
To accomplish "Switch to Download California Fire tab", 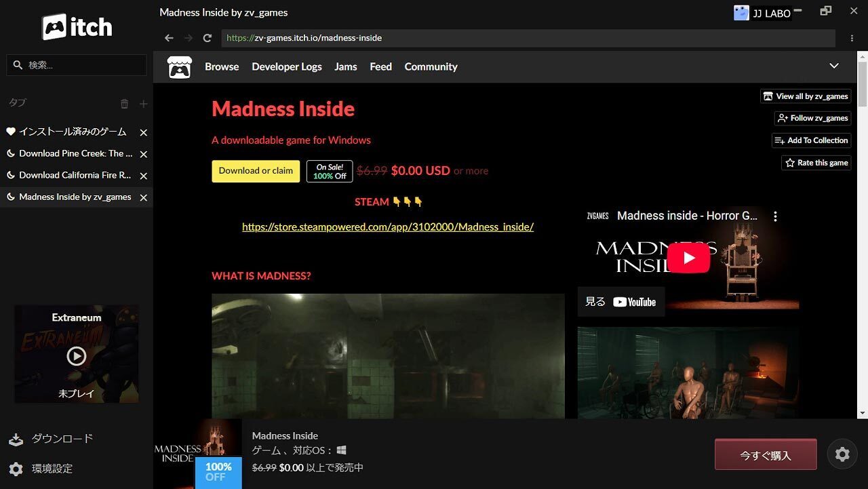I will coord(75,175).
